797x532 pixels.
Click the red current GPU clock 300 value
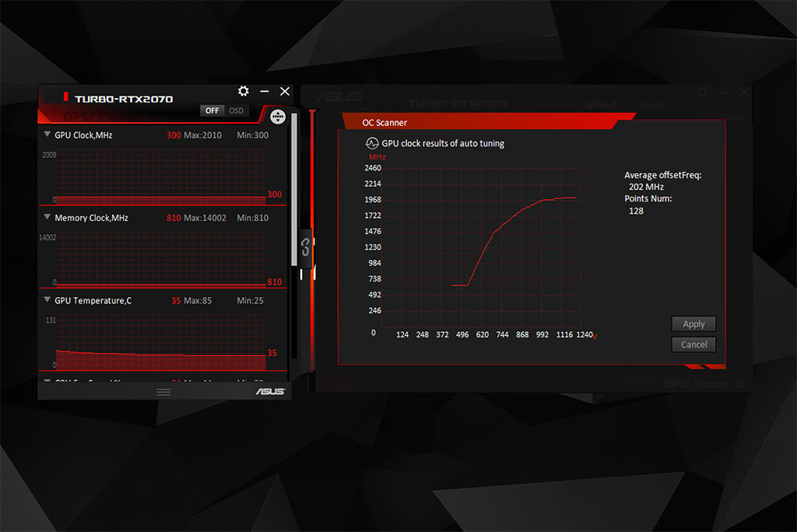tap(174, 135)
